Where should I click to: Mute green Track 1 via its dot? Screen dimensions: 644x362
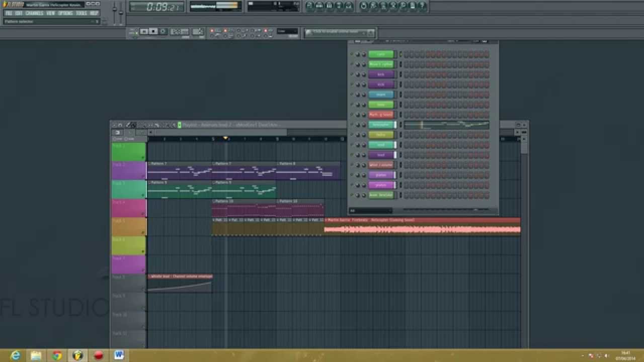pos(143,158)
